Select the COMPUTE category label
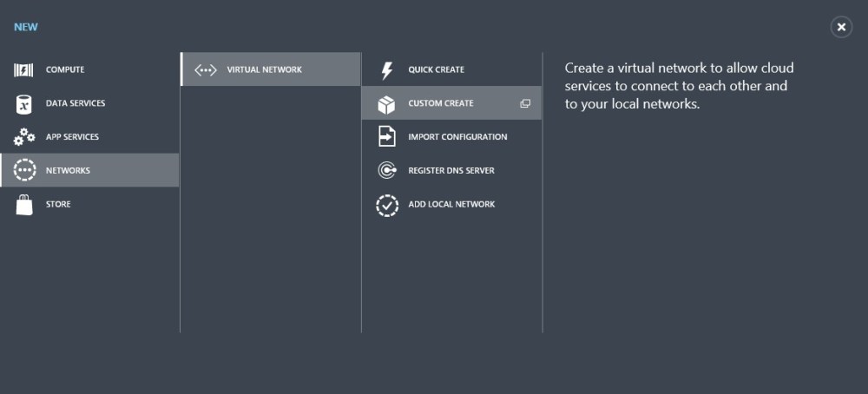 click(x=65, y=69)
